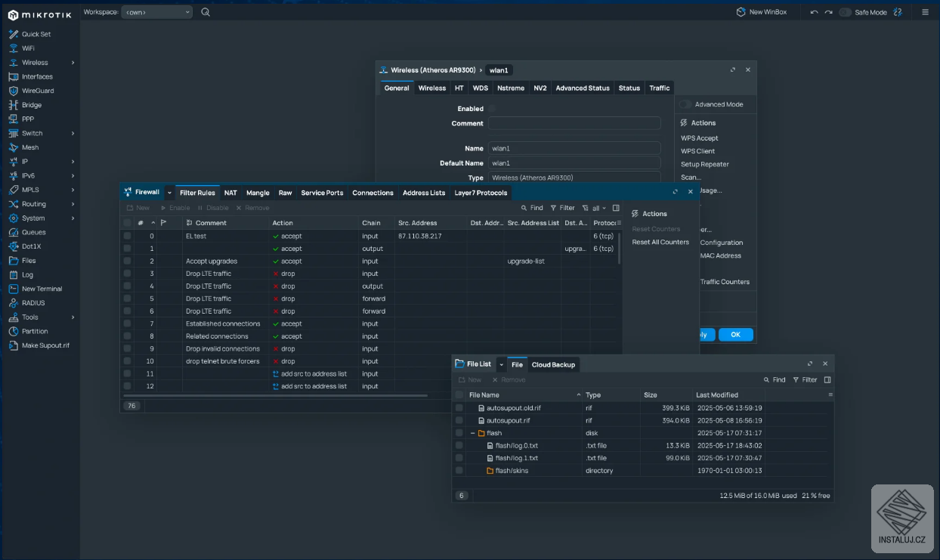This screenshot has width=940, height=560.
Task: Open Quick Set in sidebar
Action: (36, 34)
